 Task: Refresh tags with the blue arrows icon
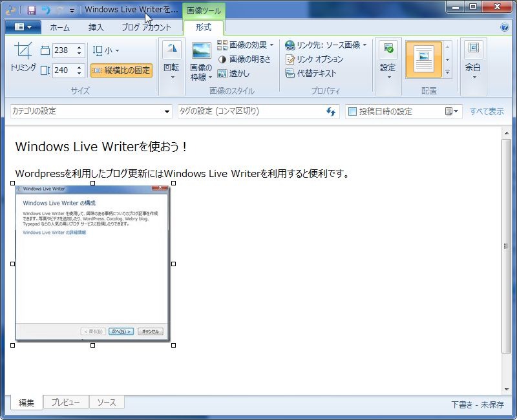(x=331, y=112)
